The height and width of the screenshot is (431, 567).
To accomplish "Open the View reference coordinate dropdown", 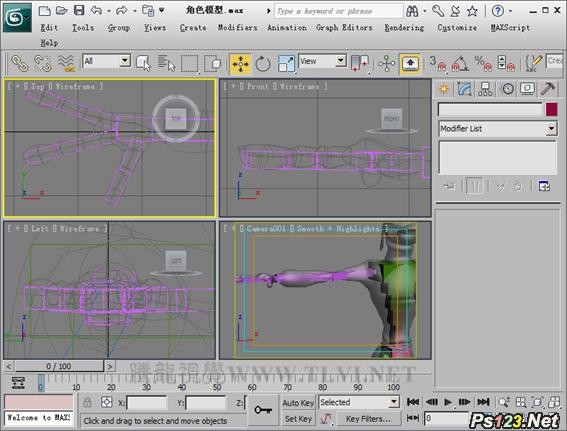I will (322, 61).
